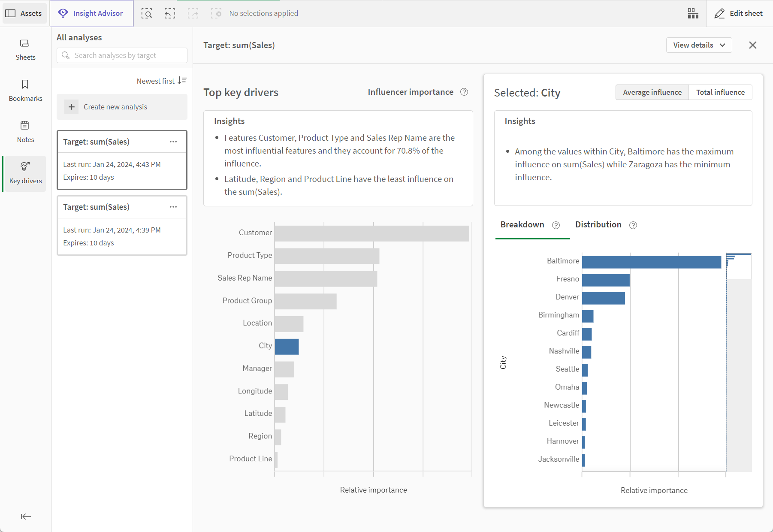Open the Breakdown tab
The width and height of the screenshot is (773, 532).
(522, 225)
